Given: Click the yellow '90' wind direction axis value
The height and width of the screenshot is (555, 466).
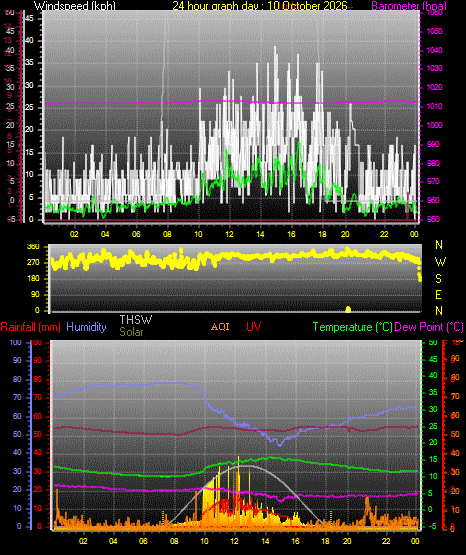Looking at the screenshot, I should pyautogui.click(x=35, y=294).
